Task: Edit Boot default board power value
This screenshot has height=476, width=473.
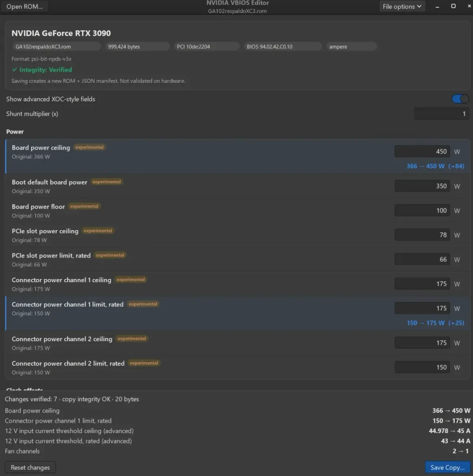Action: coord(422,186)
